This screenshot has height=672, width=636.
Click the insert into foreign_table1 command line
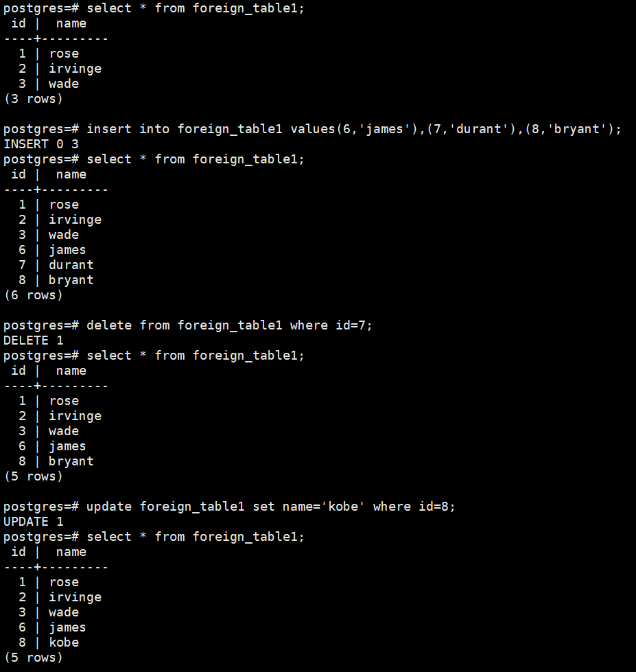[x=312, y=129]
